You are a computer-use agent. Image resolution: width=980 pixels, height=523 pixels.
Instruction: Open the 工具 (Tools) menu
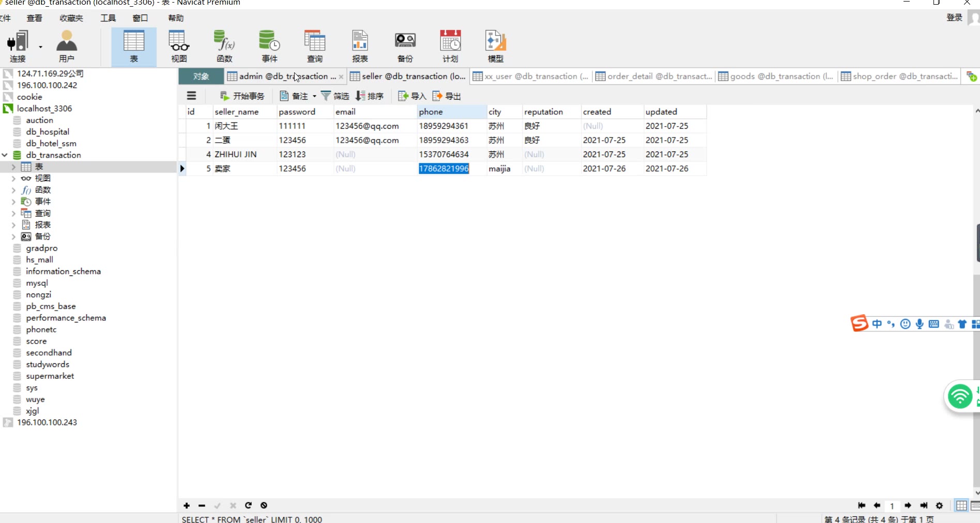108,18
